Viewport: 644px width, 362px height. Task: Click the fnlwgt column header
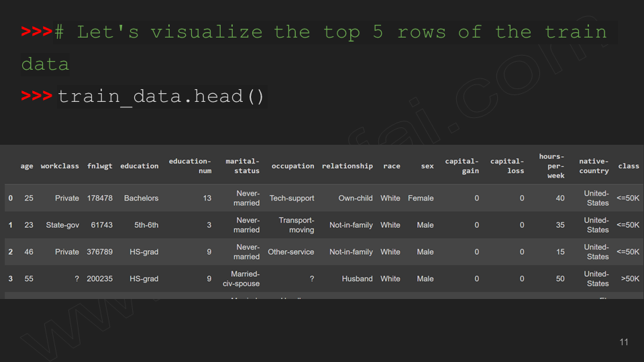pyautogui.click(x=100, y=166)
